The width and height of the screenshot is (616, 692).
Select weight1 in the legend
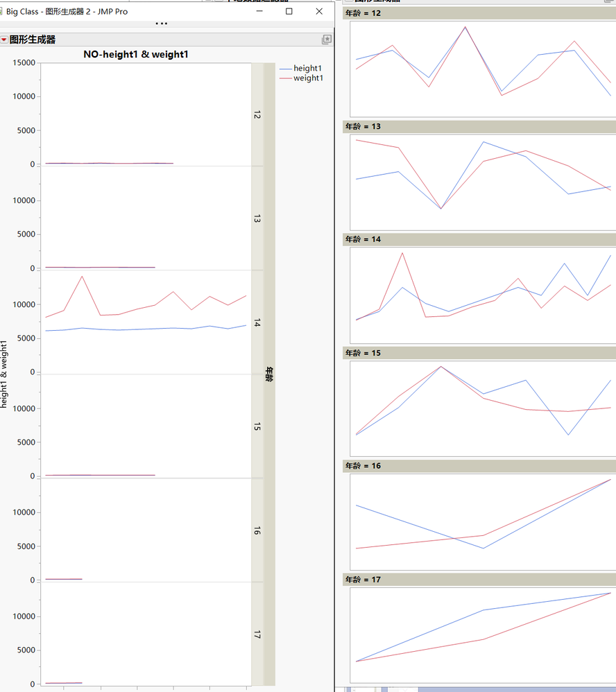click(301, 78)
